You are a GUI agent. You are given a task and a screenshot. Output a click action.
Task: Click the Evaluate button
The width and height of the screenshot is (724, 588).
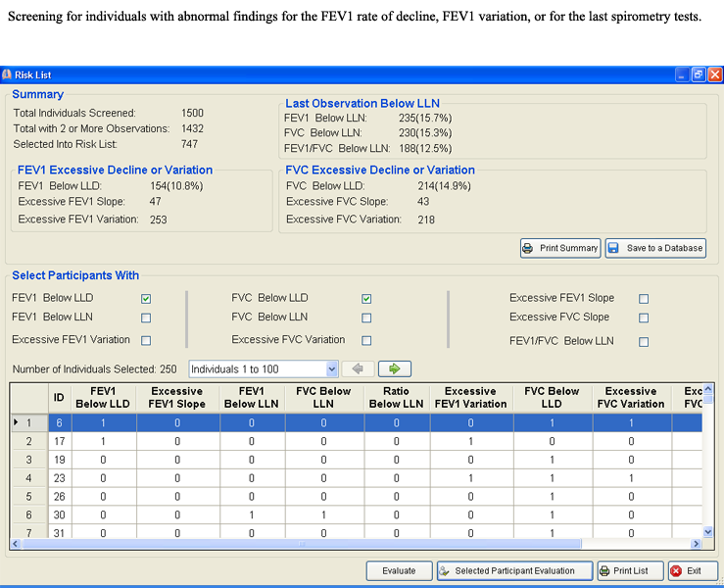click(399, 570)
